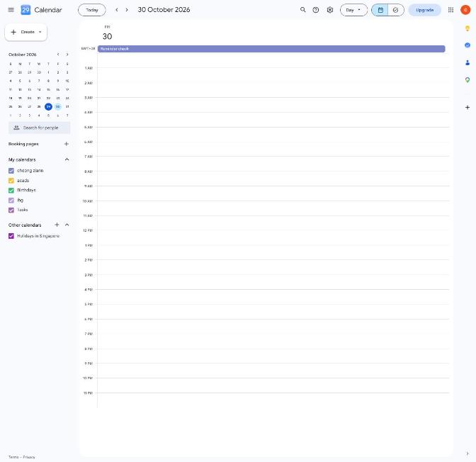Select 30 October in the mini calendar

coord(57,106)
